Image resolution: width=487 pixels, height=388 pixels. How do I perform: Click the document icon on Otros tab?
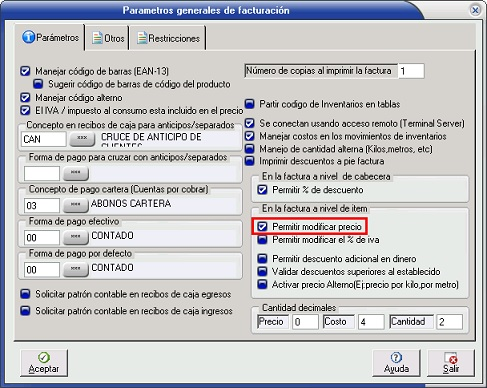pos(97,38)
